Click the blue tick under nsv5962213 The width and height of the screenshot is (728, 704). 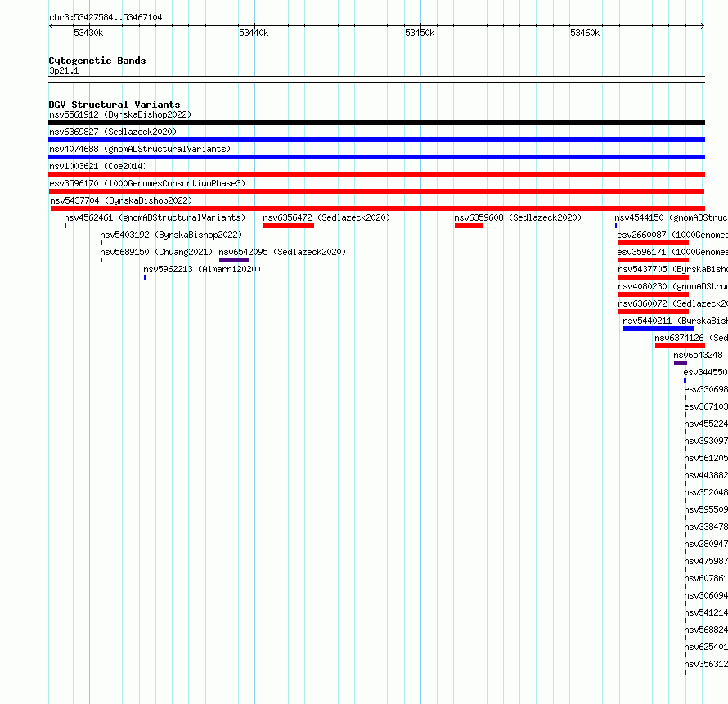click(145, 277)
